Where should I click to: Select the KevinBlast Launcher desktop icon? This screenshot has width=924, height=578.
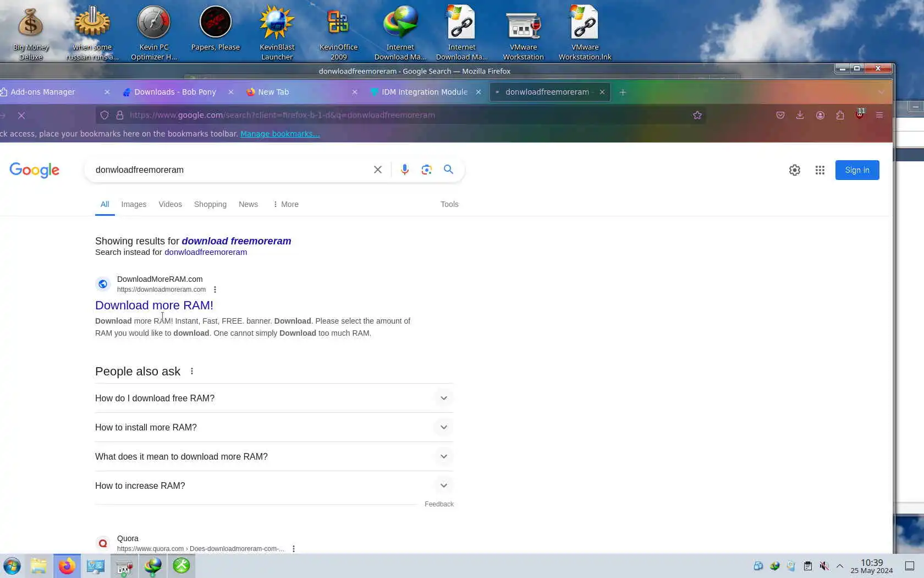coord(277,33)
